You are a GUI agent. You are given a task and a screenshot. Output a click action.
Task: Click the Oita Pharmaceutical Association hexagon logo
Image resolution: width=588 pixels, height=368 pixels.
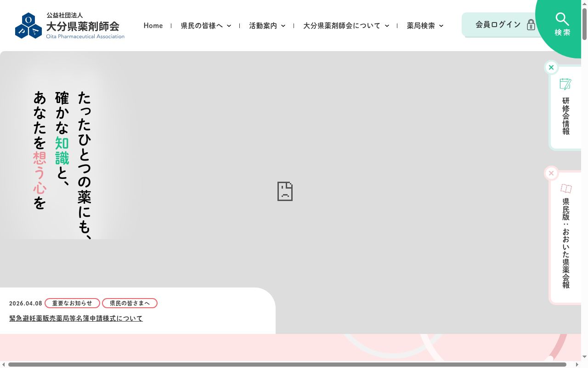click(28, 26)
